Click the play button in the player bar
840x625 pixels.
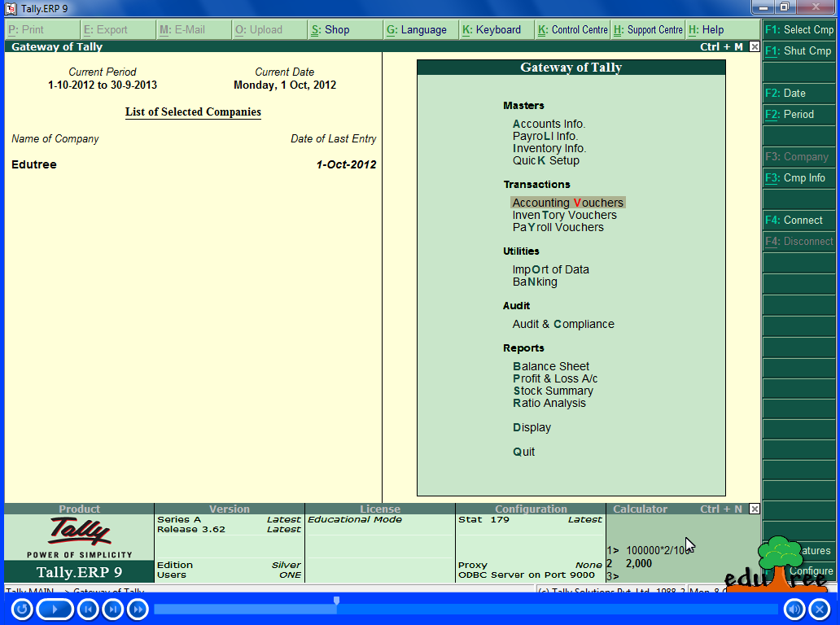tap(55, 609)
